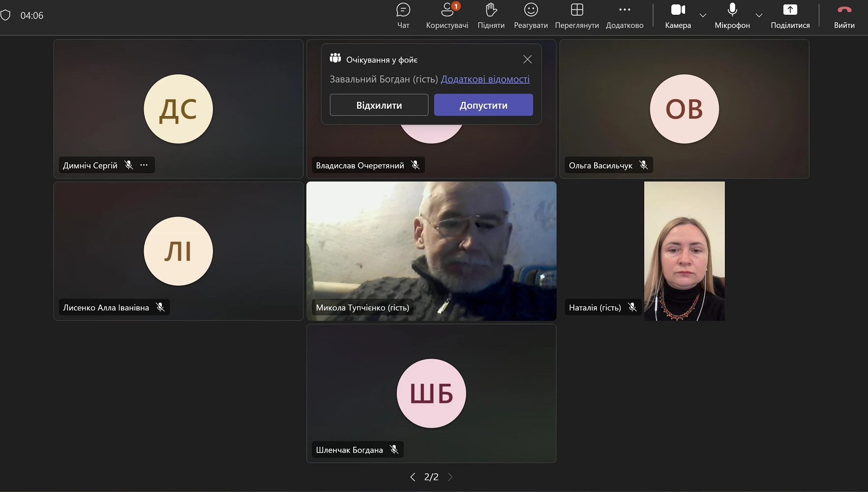This screenshot has width=868, height=492.
Task: Admit the waiting guest with Допустити
Action: 483,105
